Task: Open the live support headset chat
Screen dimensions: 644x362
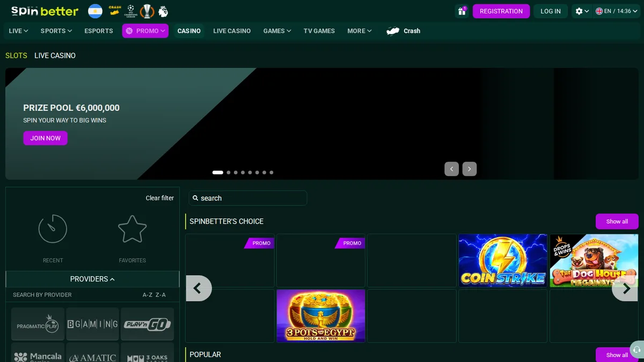Action: 636,350
